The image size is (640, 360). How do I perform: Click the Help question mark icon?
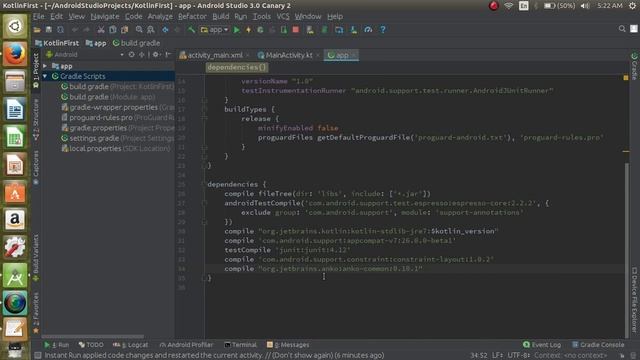383,30
